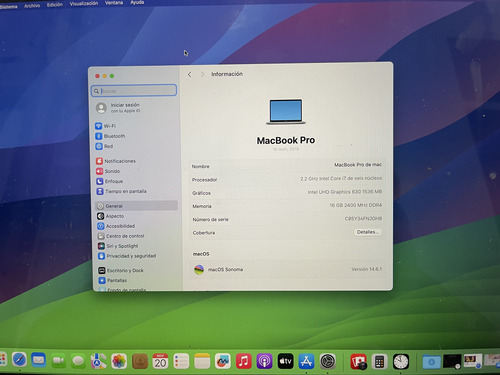Open Mail from the Dock
Viewport: 500px width, 375px height.
(39, 360)
